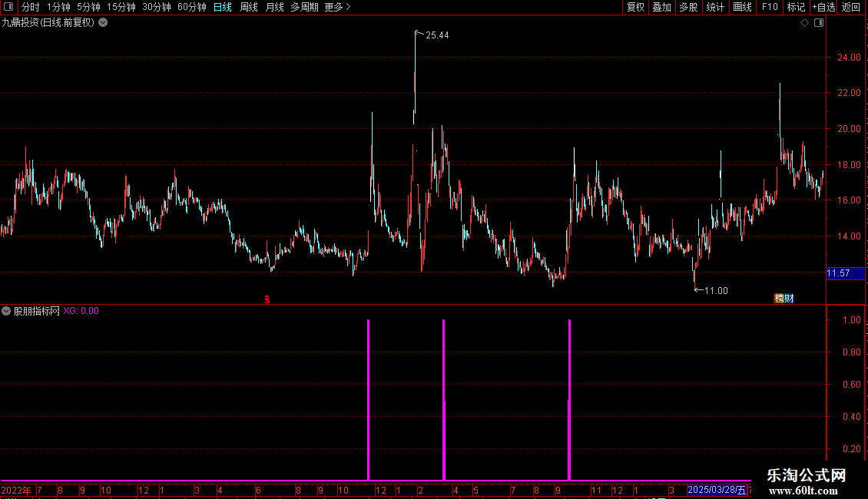The image size is (868, 499).
Task: Select the 15分钟 period tab
Action: pos(121,7)
